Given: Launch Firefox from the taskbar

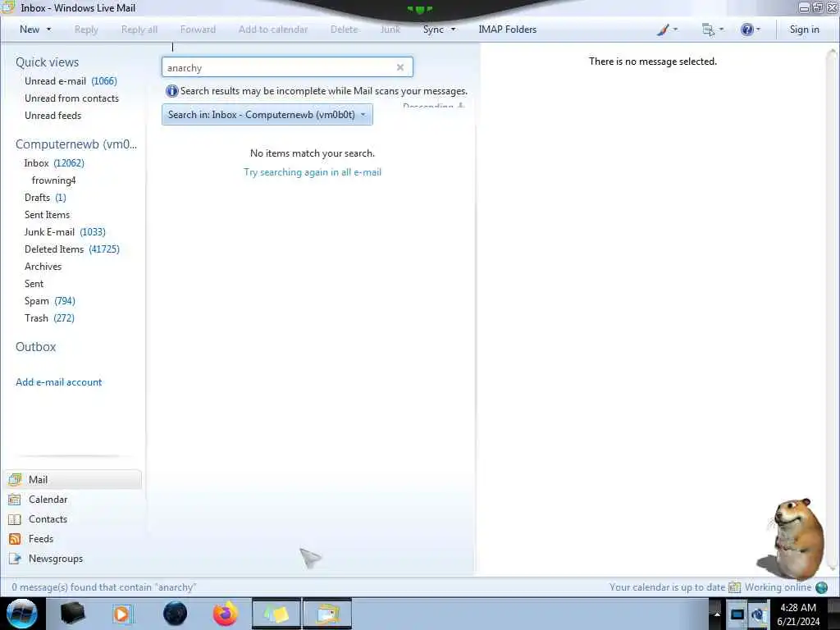Looking at the screenshot, I should tap(226, 614).
